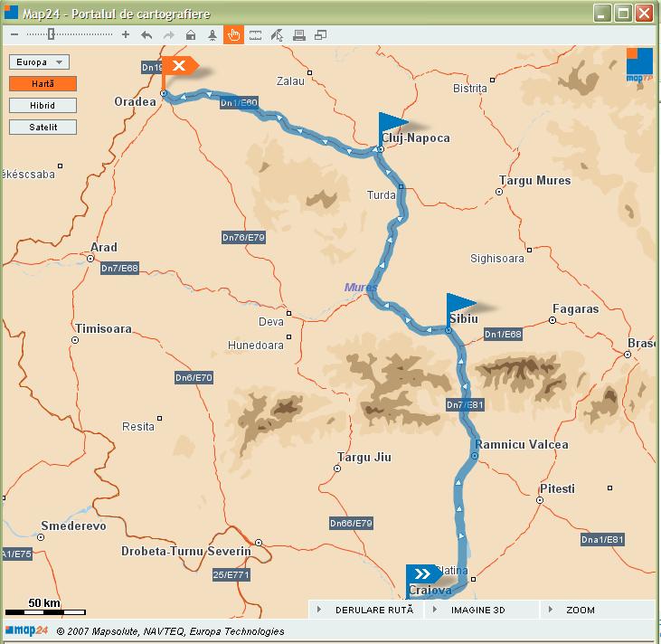Image resolution: width=661 pixels, height=644 pixels.
Task: Click the blue start flag at Craiova
Action: [423, 573]
